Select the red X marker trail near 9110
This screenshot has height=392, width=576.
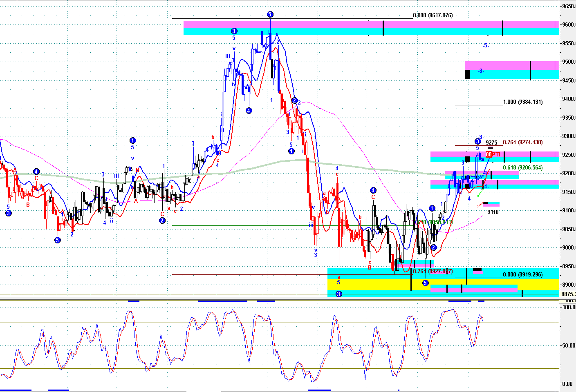tap(481, 205)
